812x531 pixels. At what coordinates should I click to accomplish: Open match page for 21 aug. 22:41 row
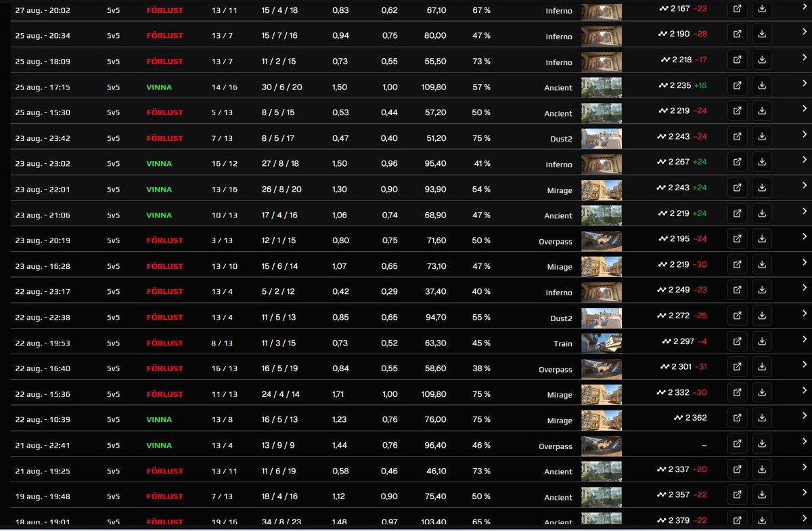point(737,444)
